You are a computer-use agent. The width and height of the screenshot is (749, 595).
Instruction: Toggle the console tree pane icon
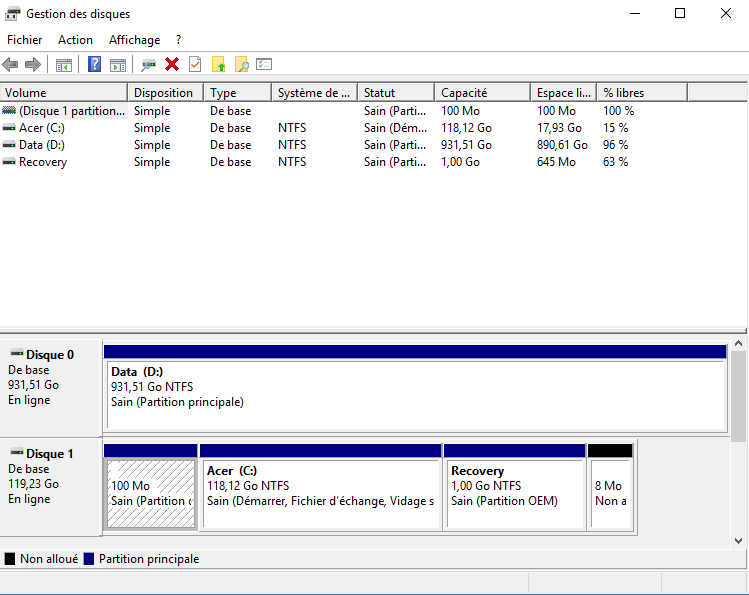tap(64, 64)
